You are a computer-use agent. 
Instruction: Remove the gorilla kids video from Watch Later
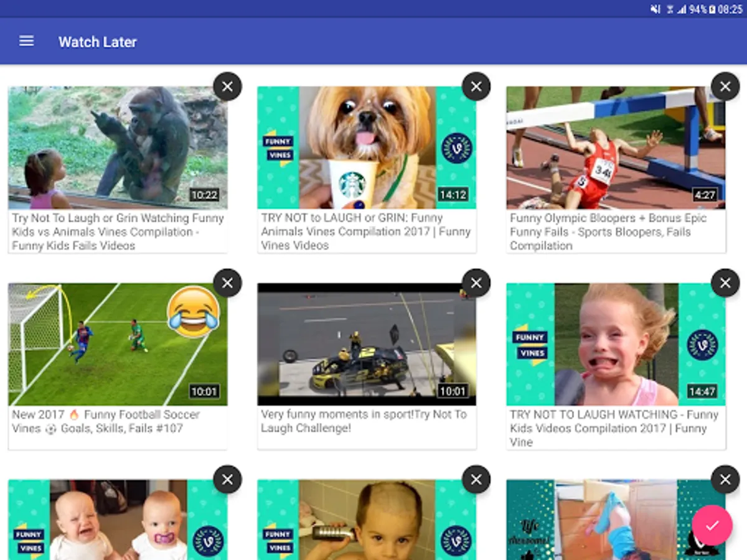pos(227,86)
